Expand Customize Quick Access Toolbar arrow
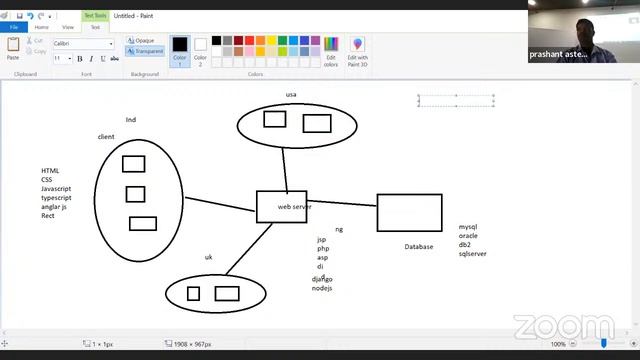Image resolution: width=640 pixels, height=360 pixels. tap(50, 17)
